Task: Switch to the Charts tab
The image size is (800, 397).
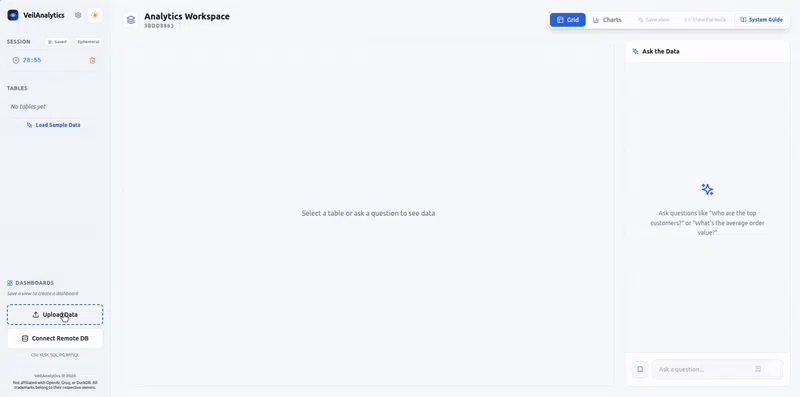Action: pos(607,20)
